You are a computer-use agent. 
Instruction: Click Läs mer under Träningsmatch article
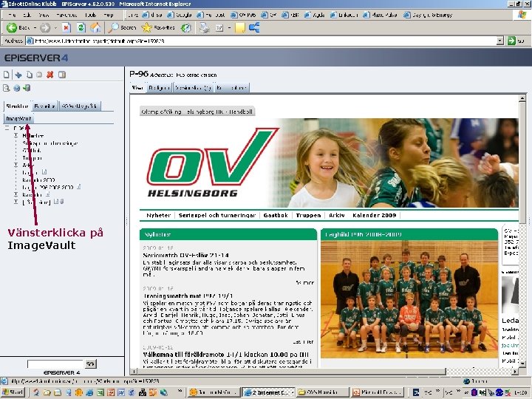304,341
